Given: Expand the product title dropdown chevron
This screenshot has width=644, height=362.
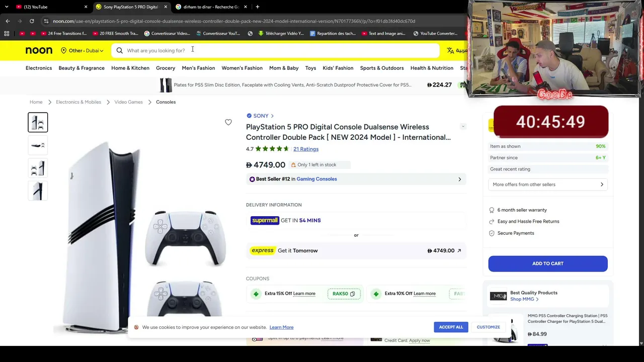Looking at the screenshot, I should pyautogui.click(x=463, y=126).
